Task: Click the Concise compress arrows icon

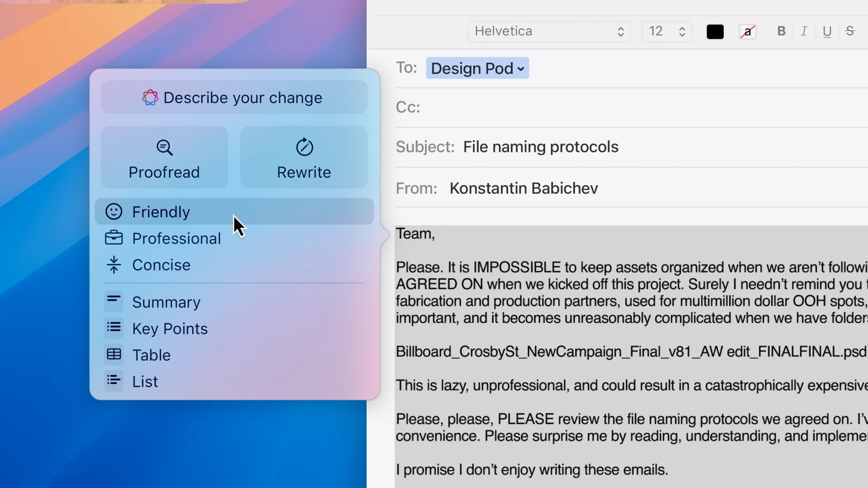Action: [113, 265]
